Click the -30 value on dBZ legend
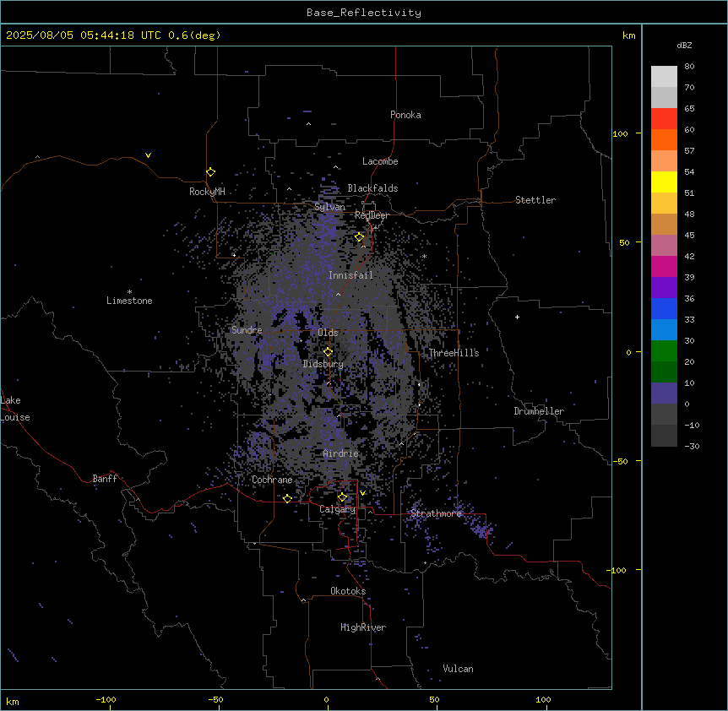Viewport: 728px width, 711px height. pos(692,447)
